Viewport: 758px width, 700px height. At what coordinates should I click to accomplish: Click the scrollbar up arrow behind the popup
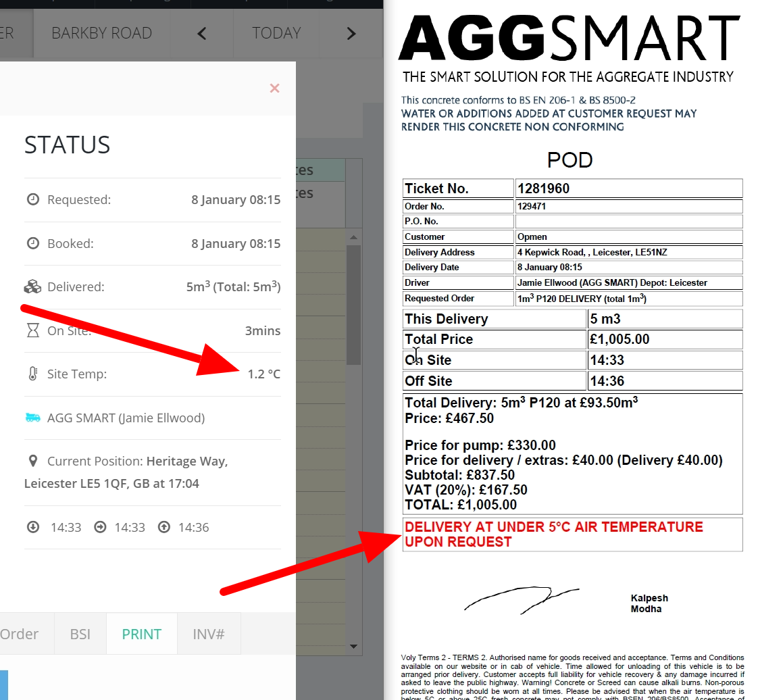click(353, 237)
